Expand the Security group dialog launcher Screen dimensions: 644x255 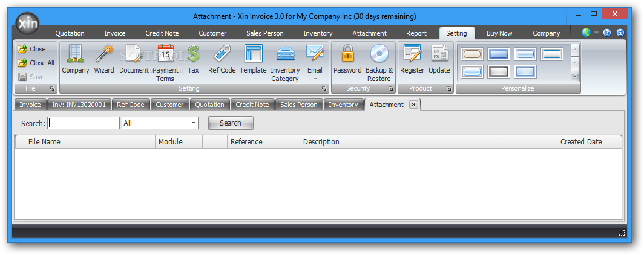pos(390,89)
